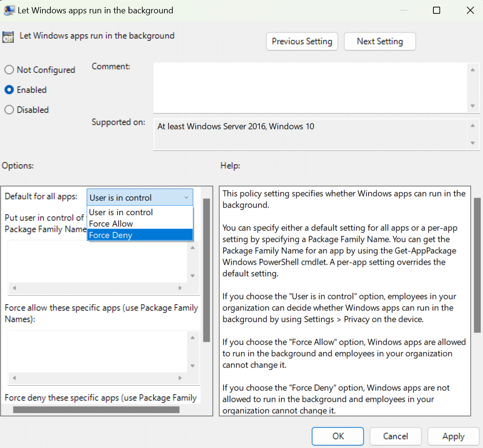
Task: Click the user-in-control list's scroll down arrow
Action: (192, 276)
